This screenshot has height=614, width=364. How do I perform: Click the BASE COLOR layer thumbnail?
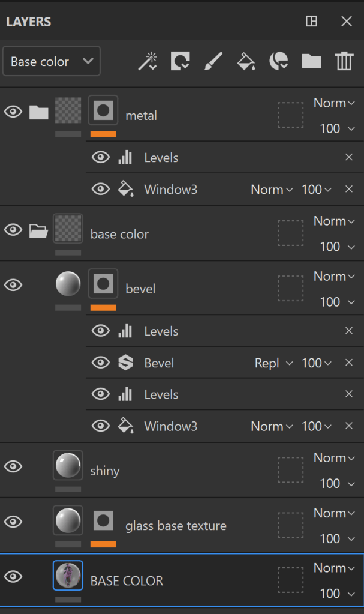tap(68, 576)
